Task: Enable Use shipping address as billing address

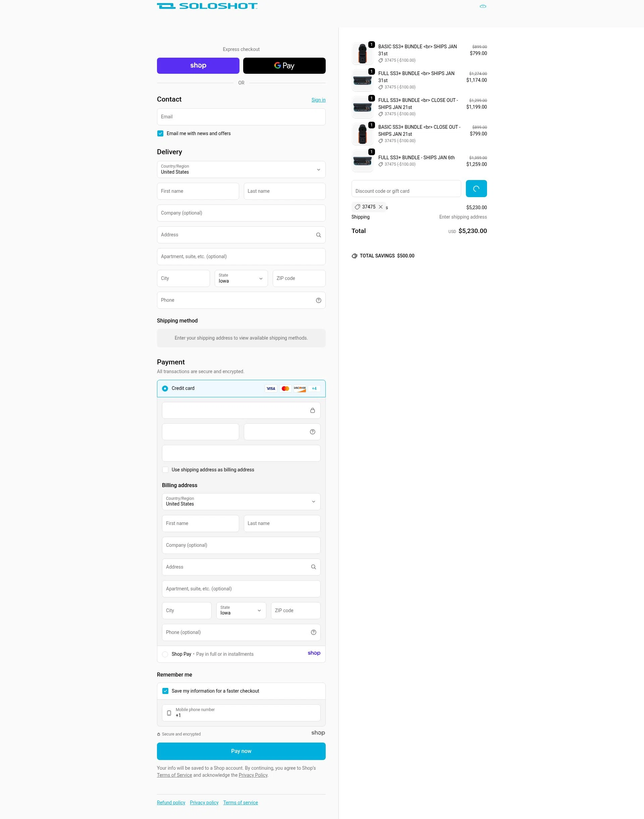Action: point(165,470)
